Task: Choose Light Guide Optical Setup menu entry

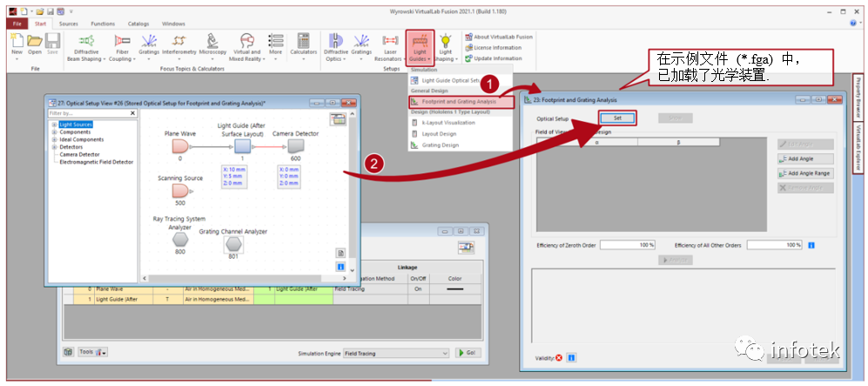Action: [x=451, y=81]
